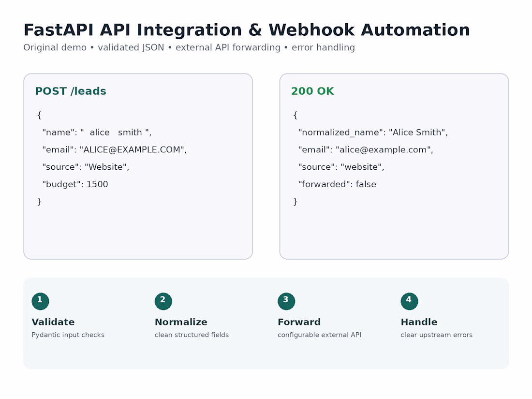Click "Pydantic input checks" description
Screen dimensions: 532x399
click(68, 335)
